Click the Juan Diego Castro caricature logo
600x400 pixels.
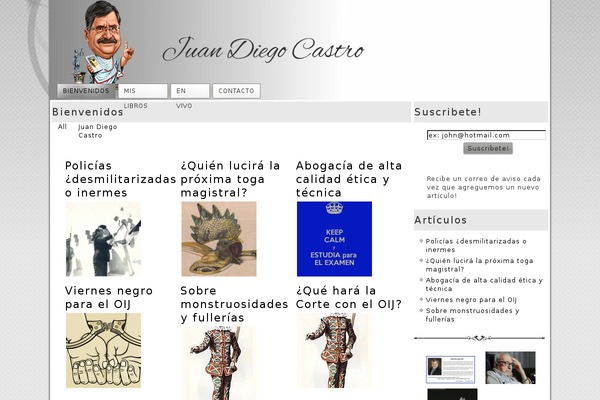pos(103,42)
